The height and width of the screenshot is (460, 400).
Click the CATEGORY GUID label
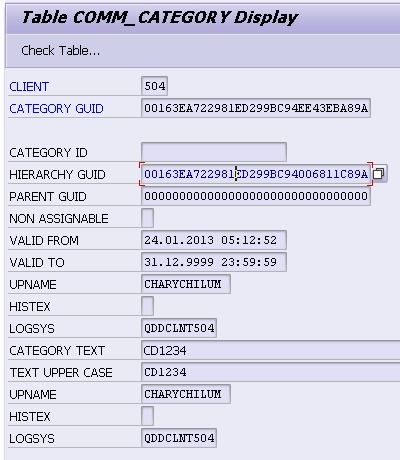tap(56, 109)
